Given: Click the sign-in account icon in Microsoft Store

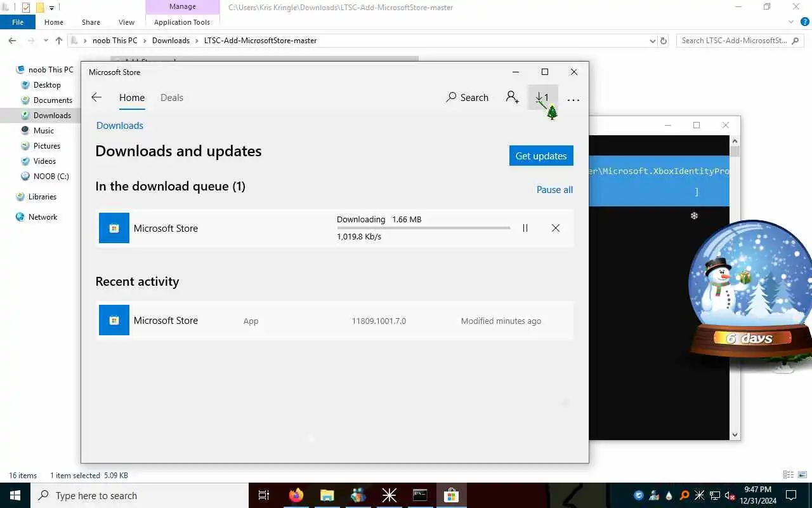Looking at the screenshot, I should [512, 97].
